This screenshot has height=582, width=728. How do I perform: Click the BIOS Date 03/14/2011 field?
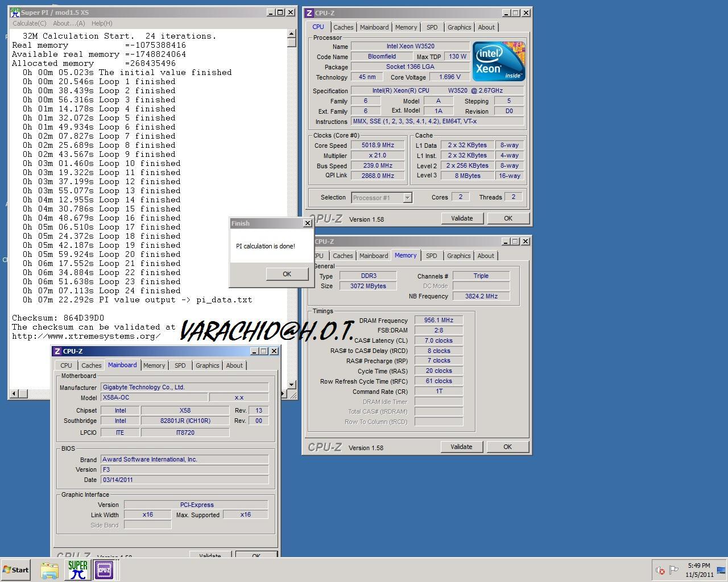[184, 479]
